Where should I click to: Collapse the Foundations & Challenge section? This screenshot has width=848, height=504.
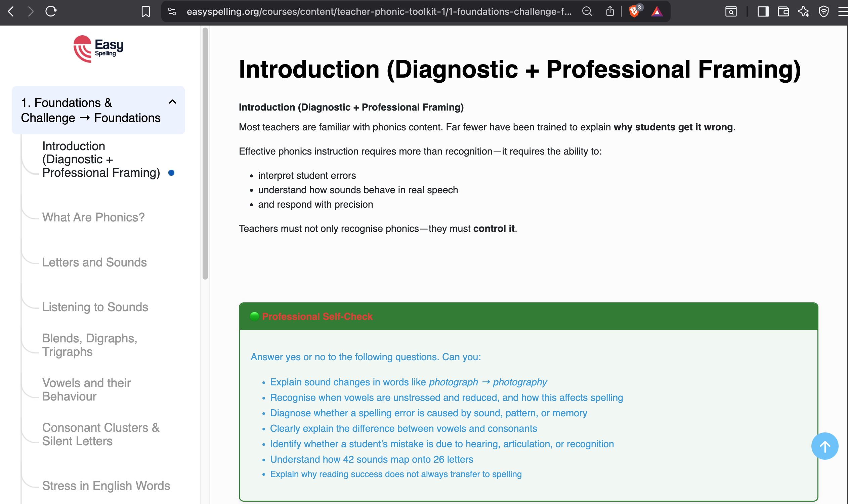172,102
